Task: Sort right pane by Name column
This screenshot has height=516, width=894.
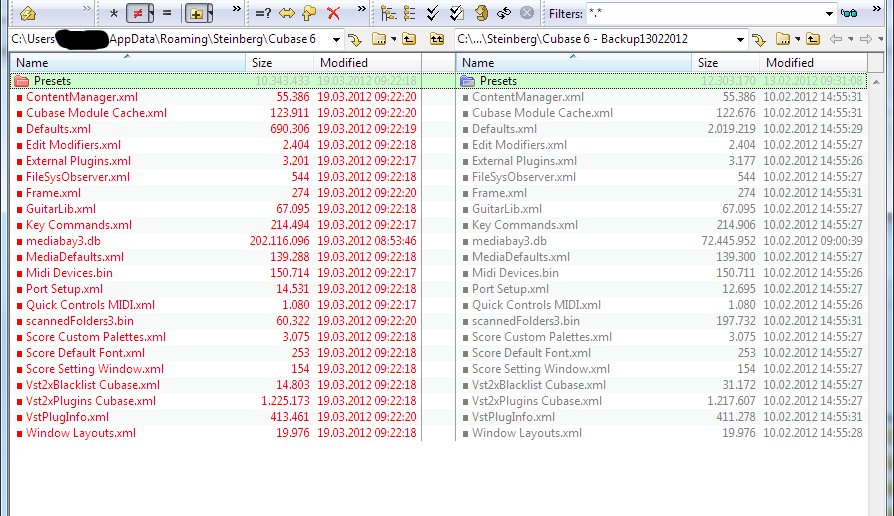Action: [x=574, y=63]
